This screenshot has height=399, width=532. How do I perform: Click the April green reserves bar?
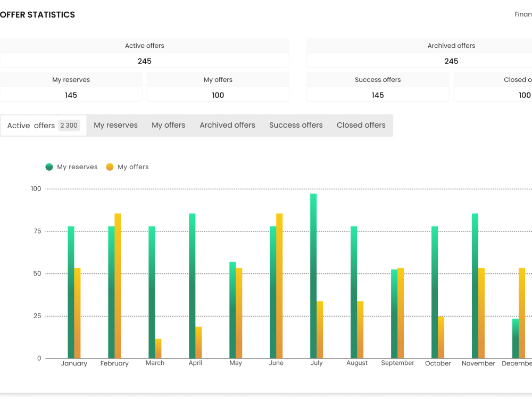192,286
